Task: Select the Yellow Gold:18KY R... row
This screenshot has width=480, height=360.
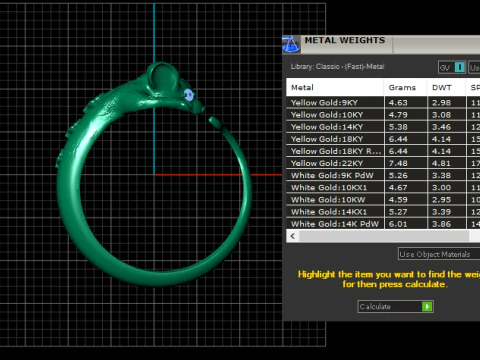Action: tap(383, 151)
